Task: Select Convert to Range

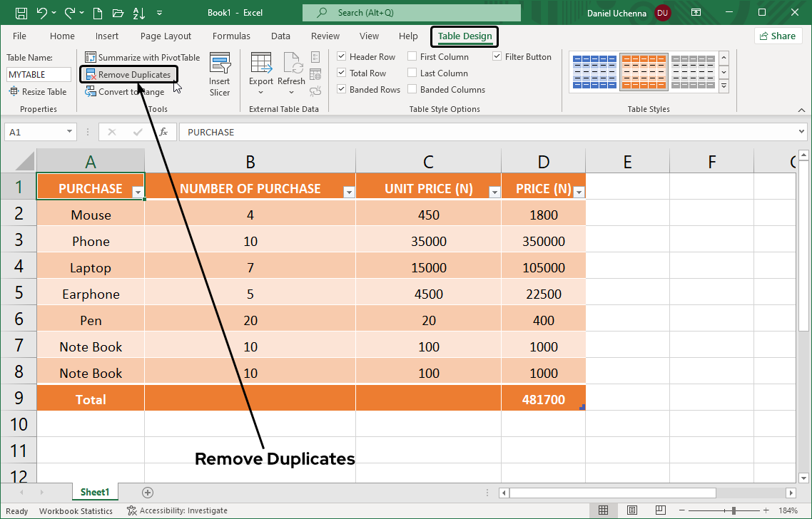Action: click(x=125, y=91)
